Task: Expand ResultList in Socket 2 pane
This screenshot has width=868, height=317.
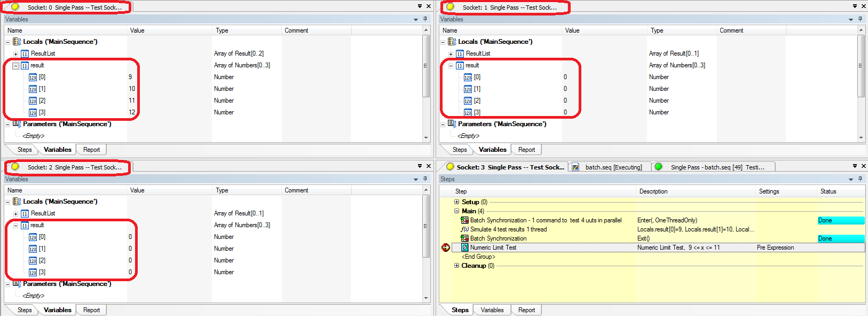Action: pyautogui.click(x=16, y=214)
